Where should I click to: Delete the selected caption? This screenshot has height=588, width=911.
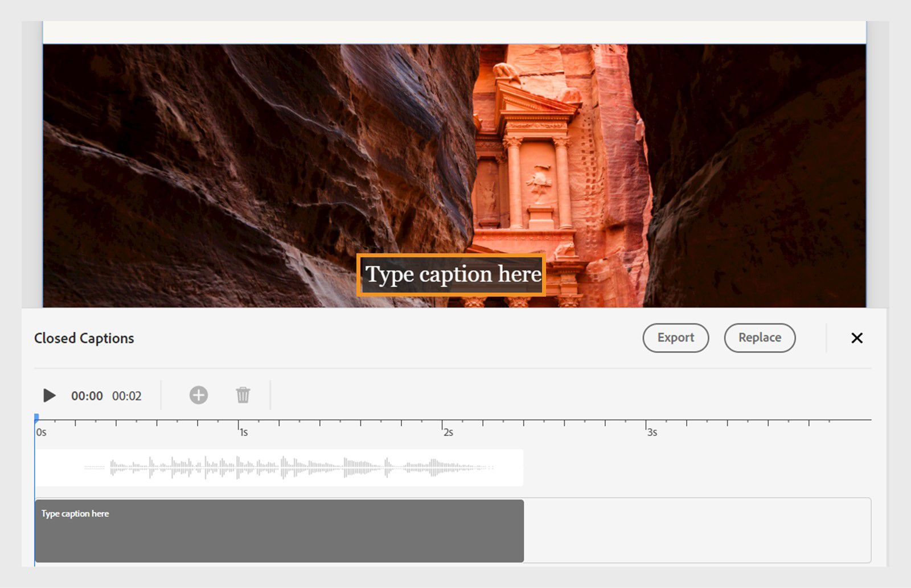pos(243,395)
